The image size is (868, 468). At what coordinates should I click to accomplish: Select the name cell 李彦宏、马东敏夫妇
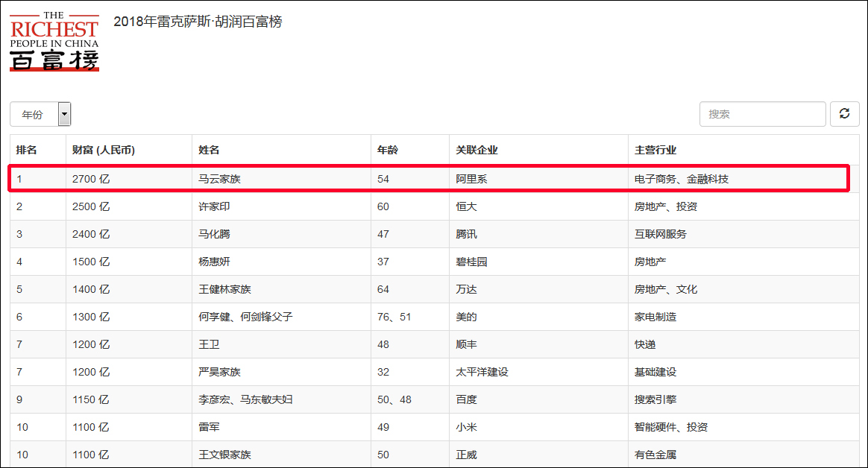click(x=245, y=399)
